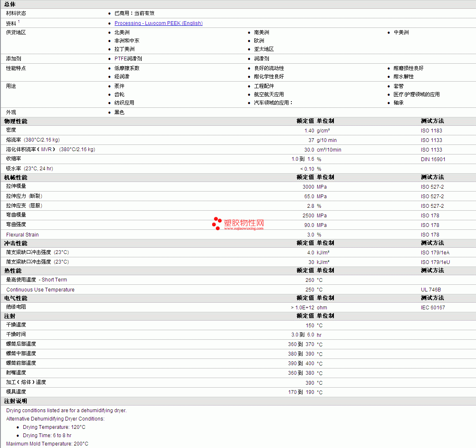Click the 航空航天应用 application entry
This screenshot has width=476, height=448.
269,95
